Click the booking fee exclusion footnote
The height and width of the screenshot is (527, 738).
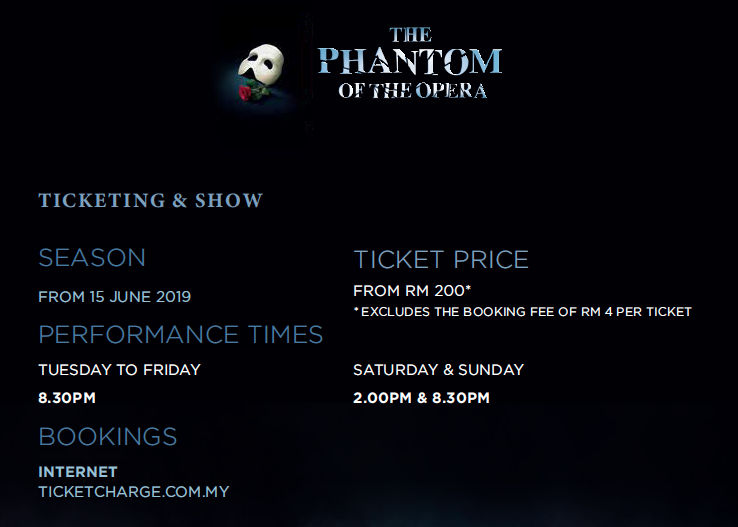point(522,311)
